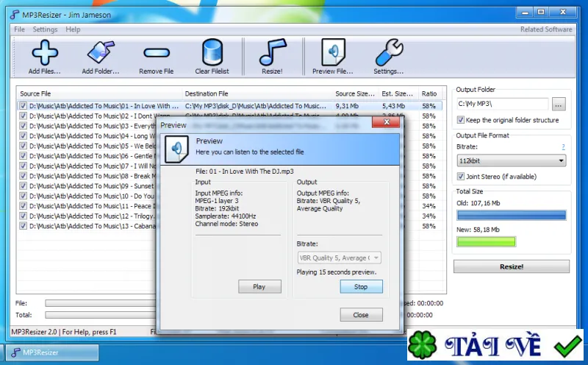Click the Play button in Preview dialog
This screenshot has height=365, width=588.
[259, 286]
